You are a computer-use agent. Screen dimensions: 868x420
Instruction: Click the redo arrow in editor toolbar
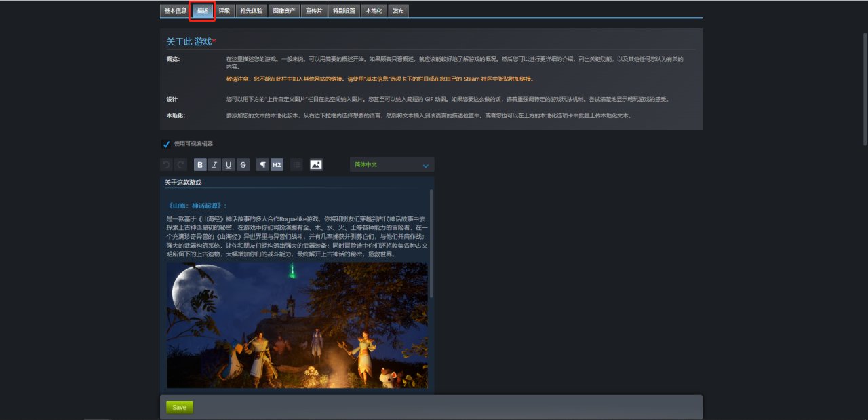coord(180,165)
